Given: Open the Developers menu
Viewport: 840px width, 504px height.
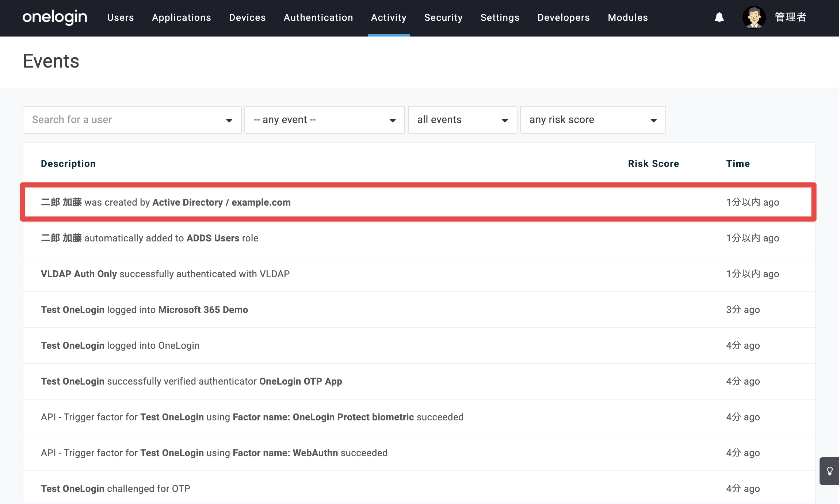Looking at the screenshot, I should (x=564, y=18).
